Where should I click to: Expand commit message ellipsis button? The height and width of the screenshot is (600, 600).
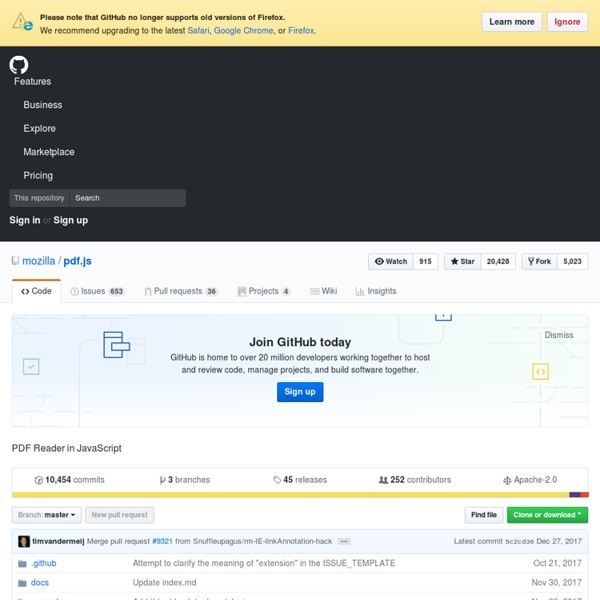click(344, 541)
